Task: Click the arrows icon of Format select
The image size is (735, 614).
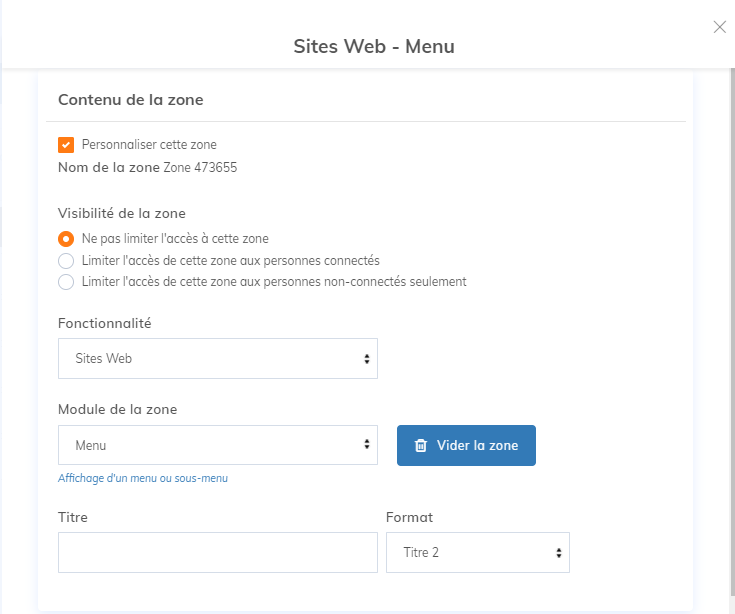Action: coord(557,553)
